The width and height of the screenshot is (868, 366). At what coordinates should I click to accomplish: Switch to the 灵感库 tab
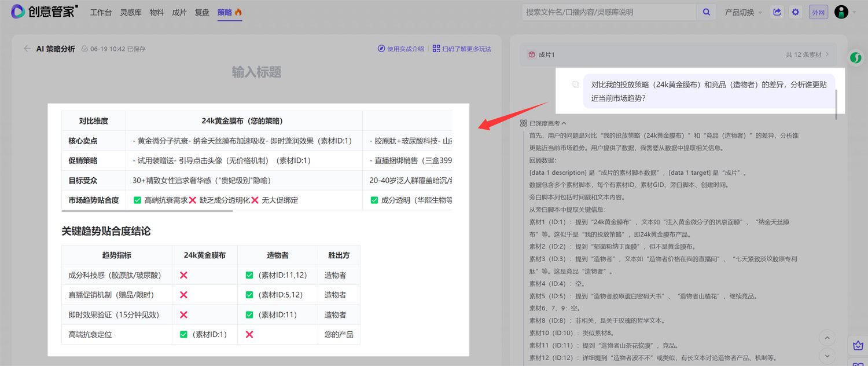pyautogui.click(x=131, y=12)
